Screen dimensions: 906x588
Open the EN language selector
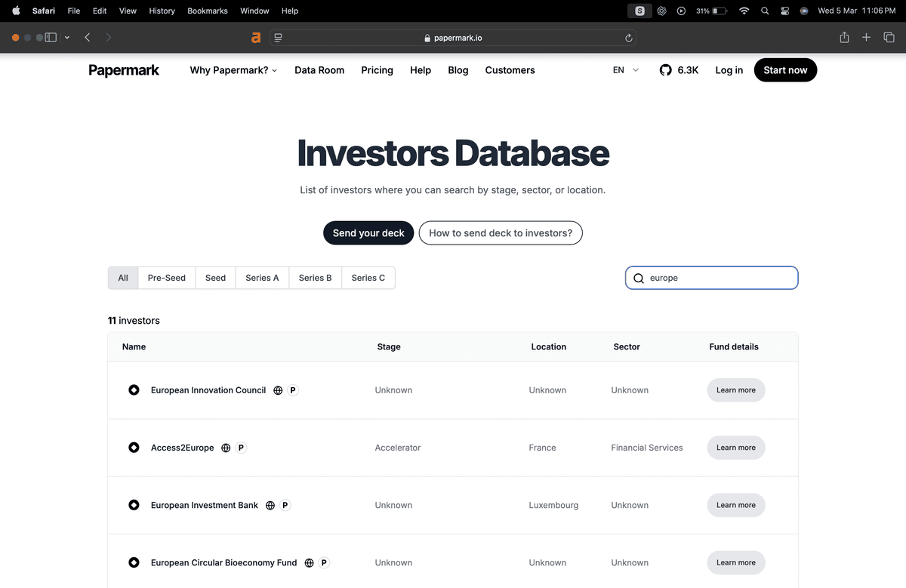[626, 70]
